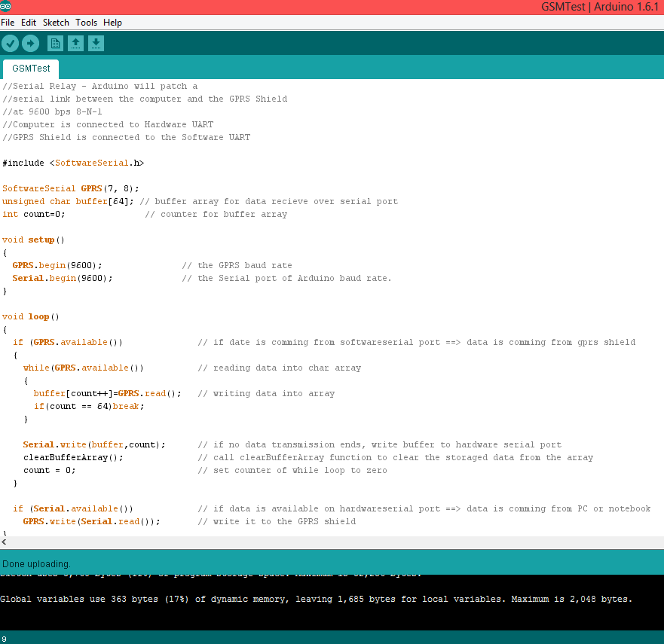Click the 'GPRS.begin(9600);' statement
Viewport: 664px width, 644px height.
[x=57, y=265]
